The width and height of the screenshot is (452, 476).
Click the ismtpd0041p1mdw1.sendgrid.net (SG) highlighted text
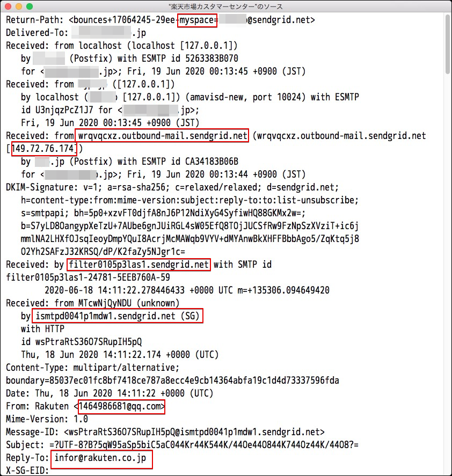[x=117, y=316]
